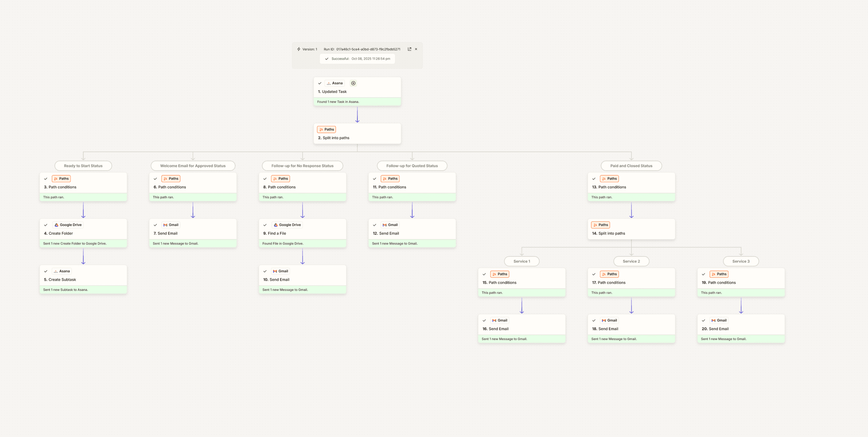Select the Follow-up for Quoted Status path
This screenshot has height=437, width=868.
412,165
